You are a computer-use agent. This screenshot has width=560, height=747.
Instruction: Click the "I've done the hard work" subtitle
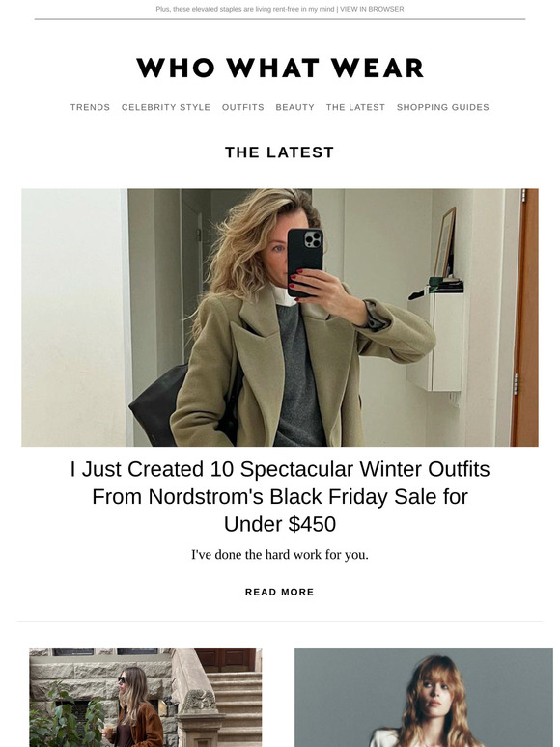click(280, 555)
